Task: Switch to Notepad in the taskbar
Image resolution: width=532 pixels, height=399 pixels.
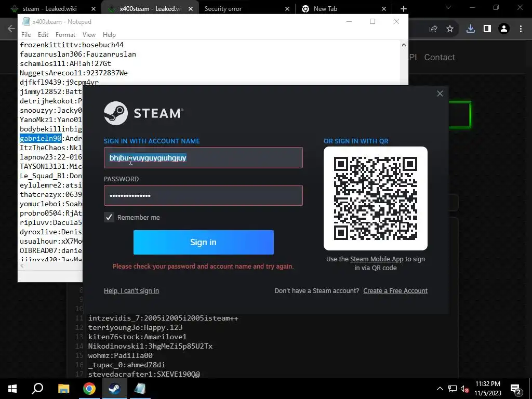Action: tap(140, 389)
